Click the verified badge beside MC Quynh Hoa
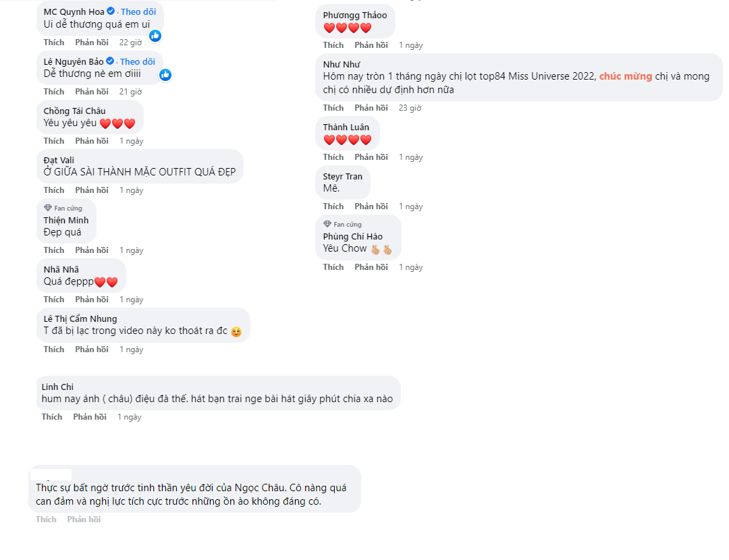The height and width of the screenshot is (560, 729). coord(111,12)
